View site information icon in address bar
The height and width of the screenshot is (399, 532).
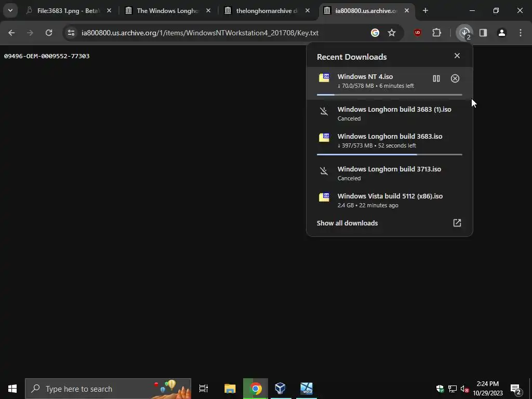click(x=71, y=33)
